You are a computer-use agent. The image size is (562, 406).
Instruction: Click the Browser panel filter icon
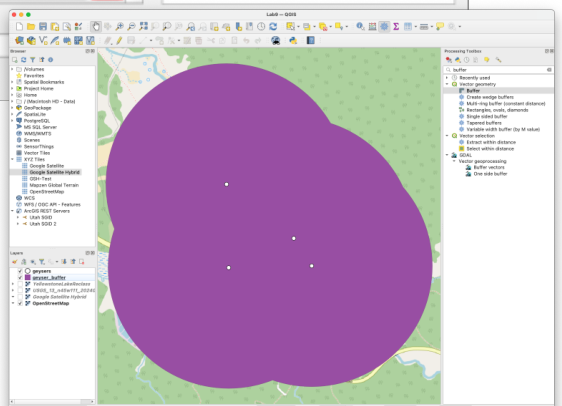(33, 60)
